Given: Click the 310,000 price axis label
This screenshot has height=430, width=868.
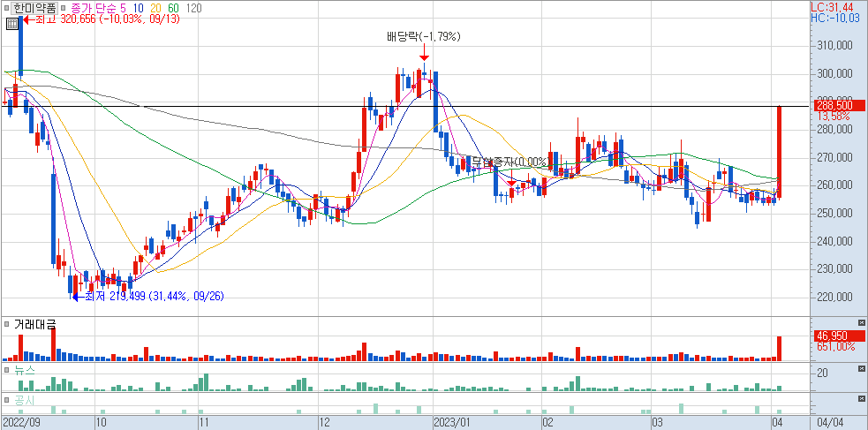Looking at the screenshot, I should click(834, 45).
